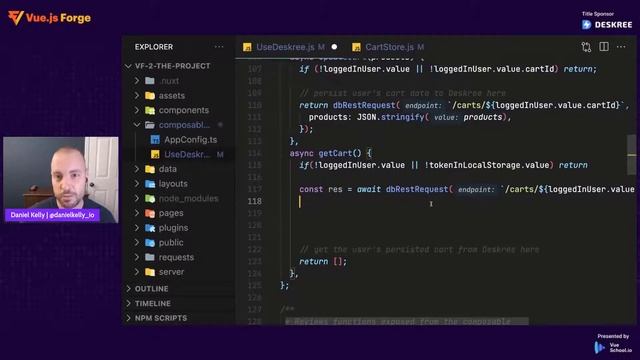The width and height of the screenshot is (640, 360).
Task: Click the requests folder icon
Action: pyautogui.click(x=150, y=257)
